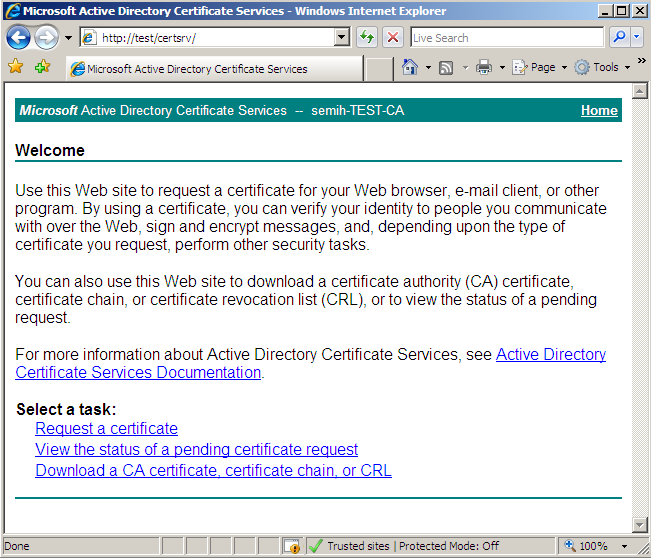Click the Home link in teal header
Screen dimensions: 651x558
599,110
